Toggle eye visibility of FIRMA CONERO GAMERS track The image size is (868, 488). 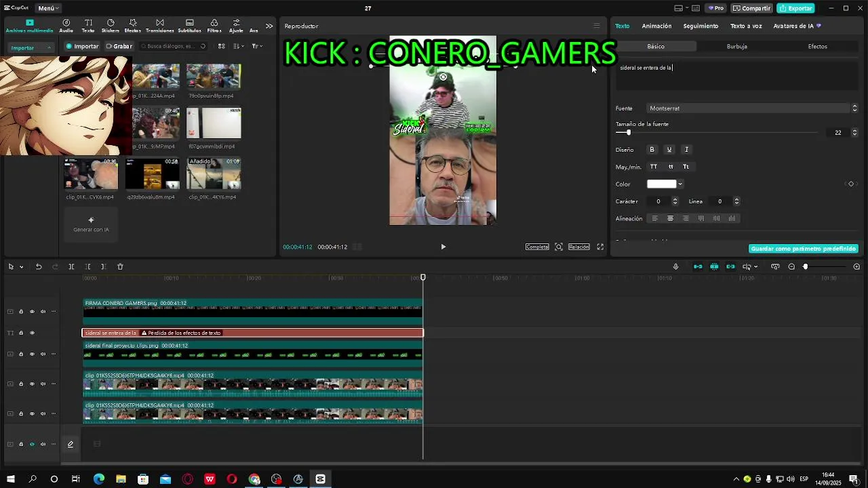(32, 312)
